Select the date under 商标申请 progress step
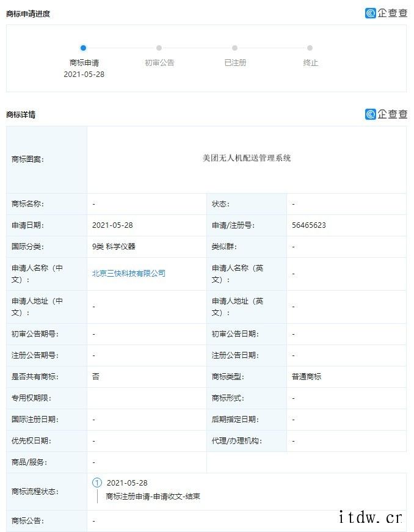The image size is (414, 532). 84,75
